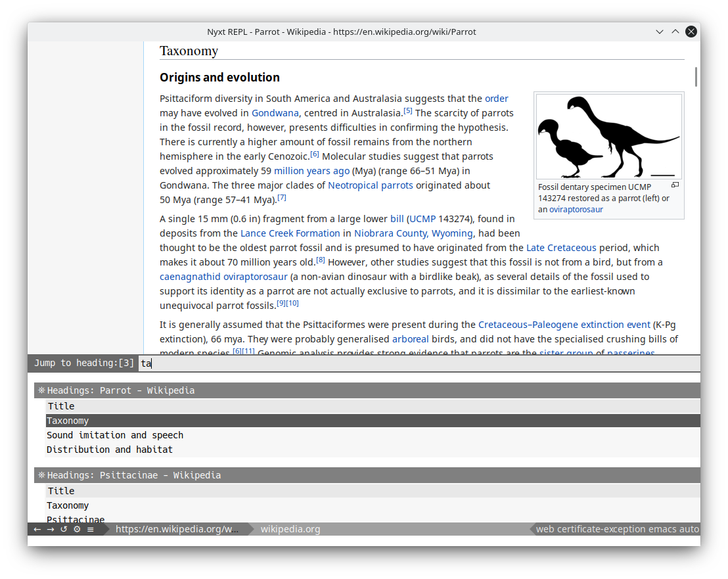The width and height of the screenshot is (728, 579).
Task: Select Taxonomy suggestion under Psittacinae headings
Action: coord(373,505)
